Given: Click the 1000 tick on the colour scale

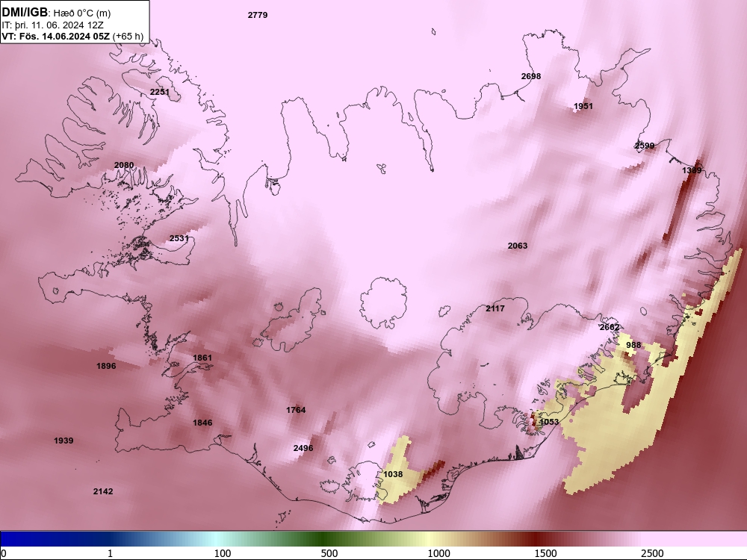Looking at the screenshot, I should [438, 553].
